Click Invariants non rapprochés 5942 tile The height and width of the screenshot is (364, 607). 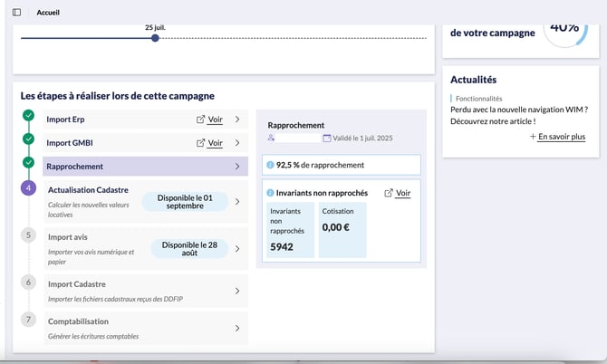290,230
